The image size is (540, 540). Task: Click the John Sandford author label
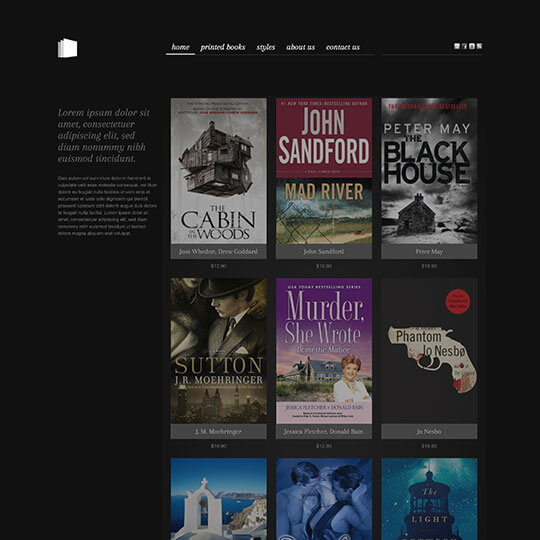coord(324,252)
